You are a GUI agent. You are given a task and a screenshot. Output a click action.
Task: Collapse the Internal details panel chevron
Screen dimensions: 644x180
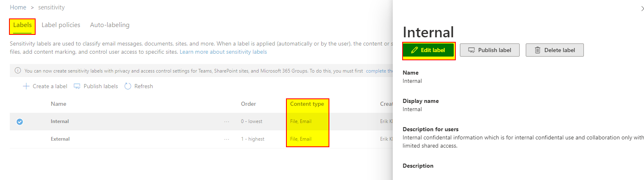[x=642, y=9]
